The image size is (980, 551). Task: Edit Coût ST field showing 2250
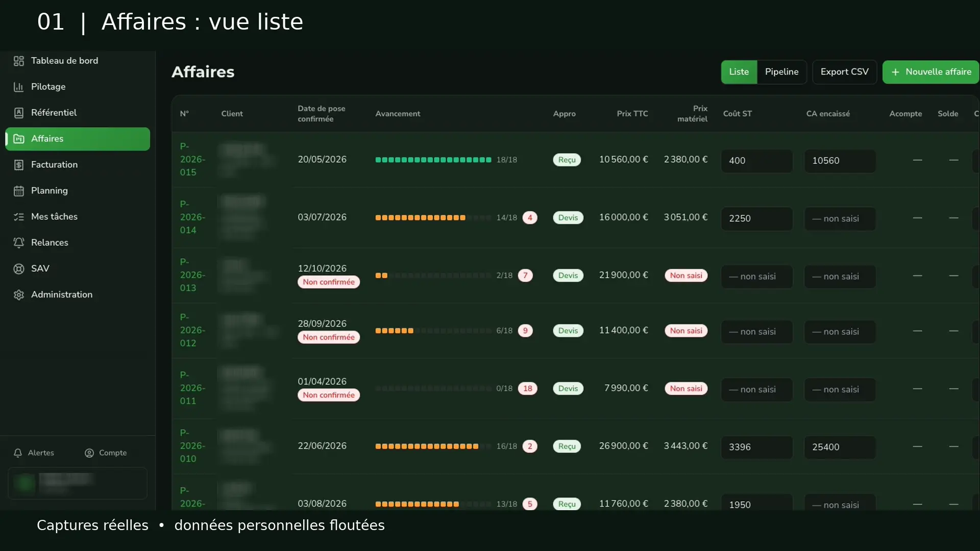pos(756,218)
